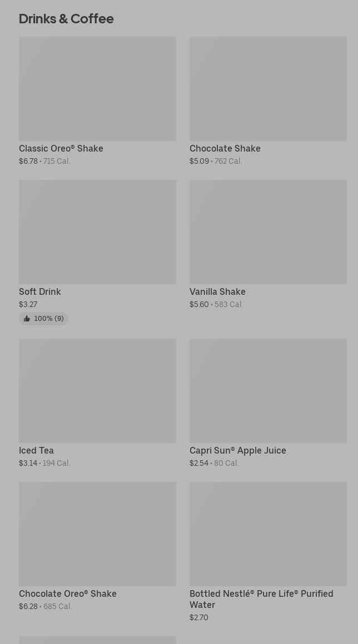Click the Chocolate Oreo® Shake title
Viewport: 358px width, 644px height.
pyautogui.click(x=68, y=594)
